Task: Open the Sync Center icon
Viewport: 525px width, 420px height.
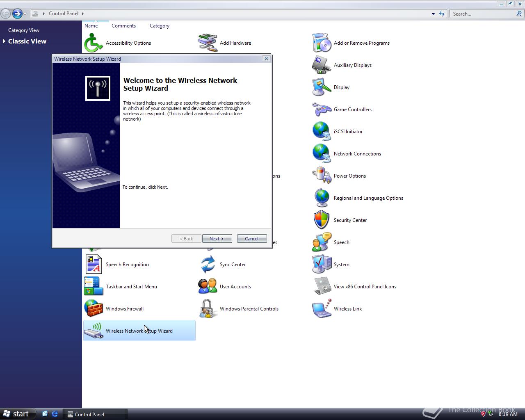Action: 208,265
